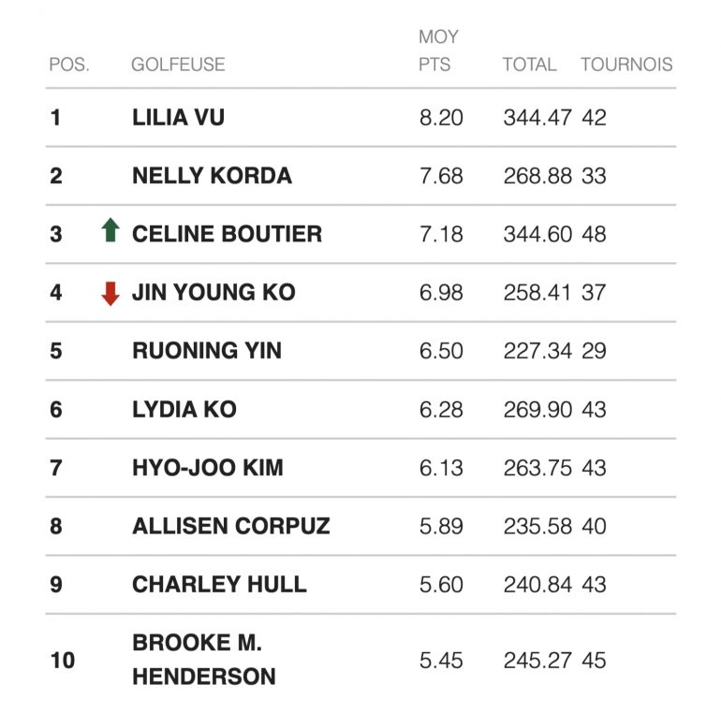
Task: Select the Nelly Korda name
Action: (212, 176)
